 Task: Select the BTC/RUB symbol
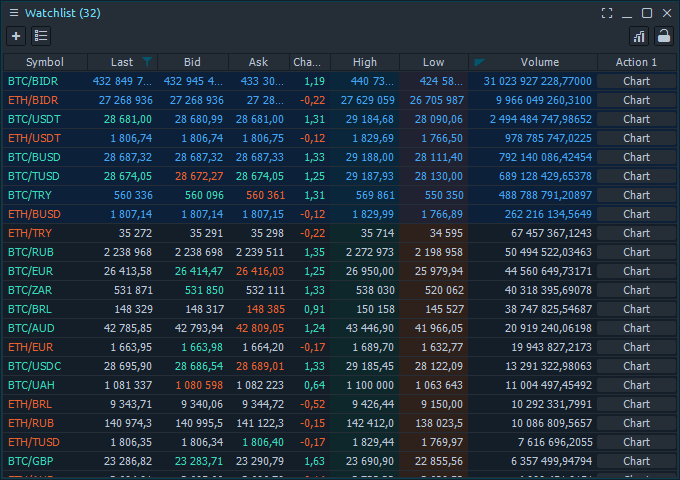(31, 252)
